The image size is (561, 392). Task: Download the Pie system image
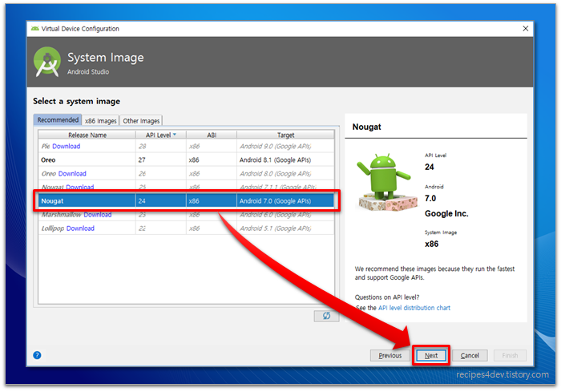click(x=67, y=146)
